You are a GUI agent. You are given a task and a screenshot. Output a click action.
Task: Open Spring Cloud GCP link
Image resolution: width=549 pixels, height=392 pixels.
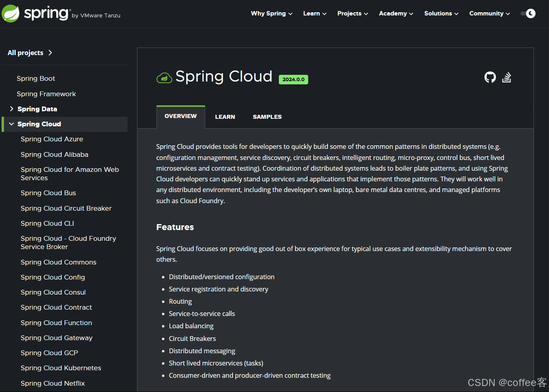50,353
